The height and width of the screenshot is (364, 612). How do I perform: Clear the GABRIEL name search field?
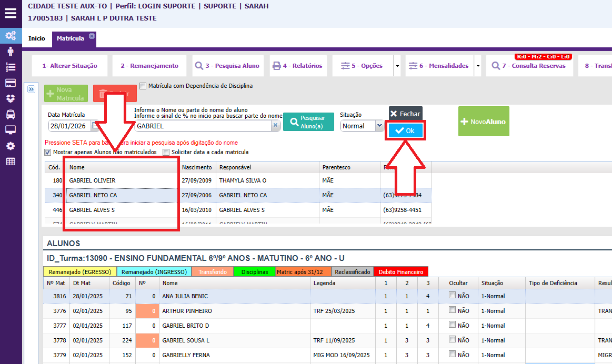coord(275,126)
